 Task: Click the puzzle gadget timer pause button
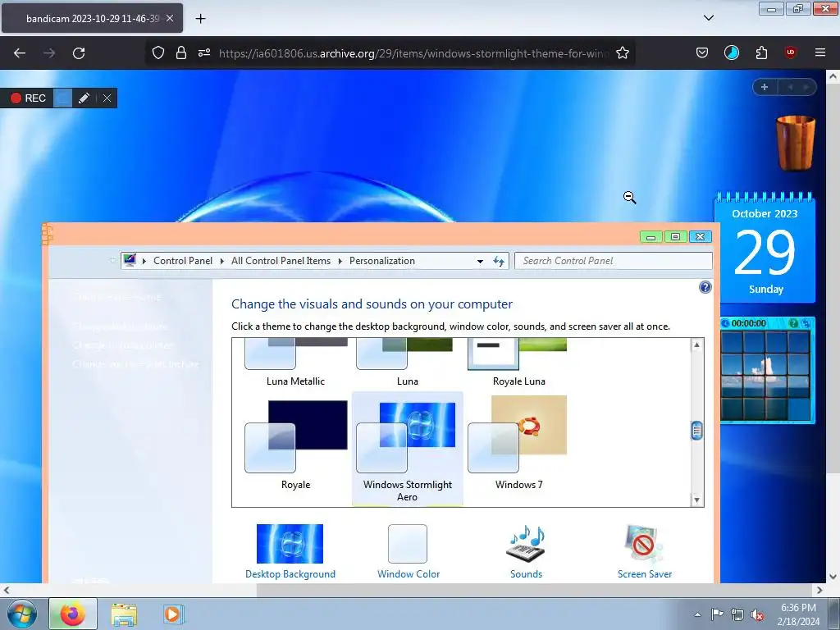click(725, 323)
